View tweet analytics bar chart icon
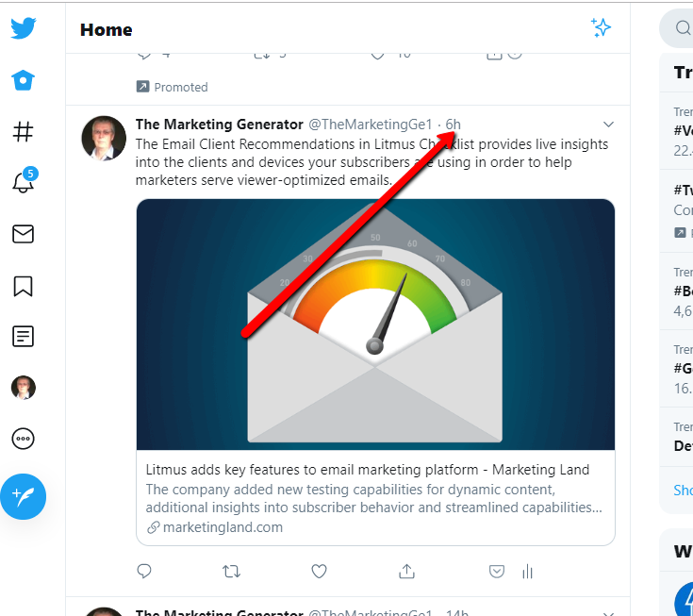The image size is (693, 616). (527, 572)
